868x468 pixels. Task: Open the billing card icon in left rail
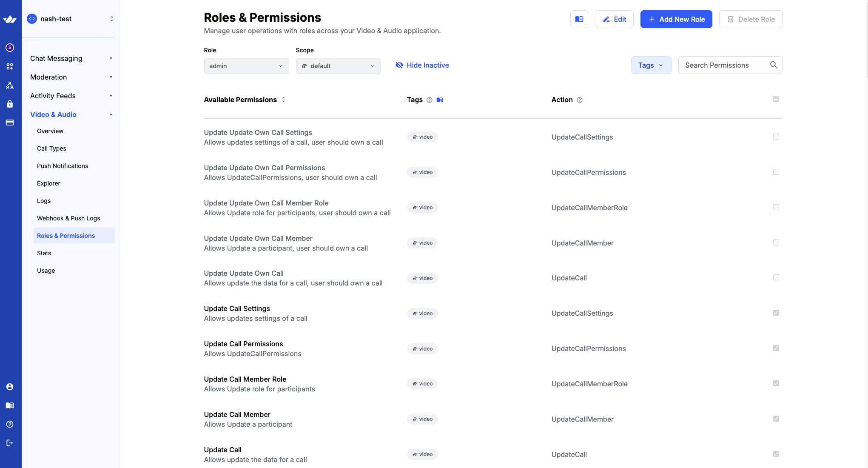(10, 123)
